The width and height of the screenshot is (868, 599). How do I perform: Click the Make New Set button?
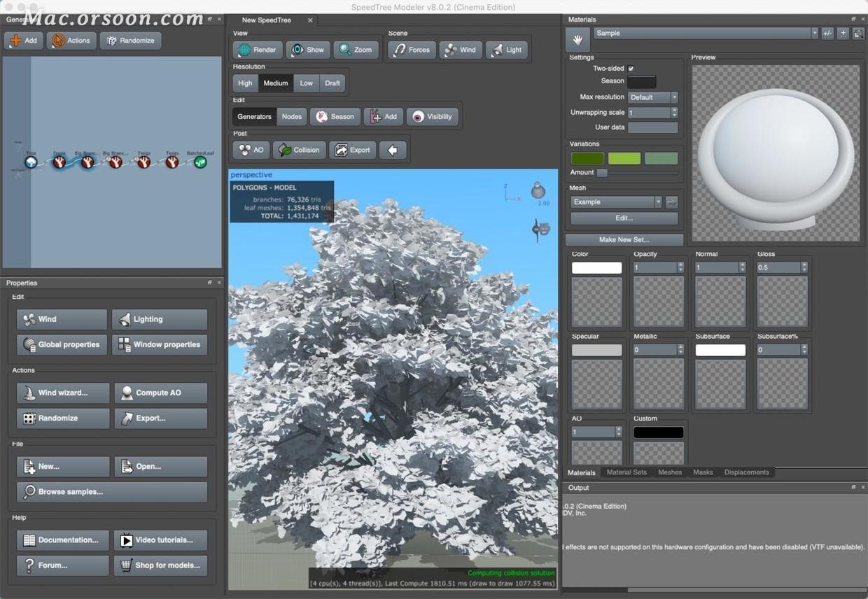click(x=624, y=239)
